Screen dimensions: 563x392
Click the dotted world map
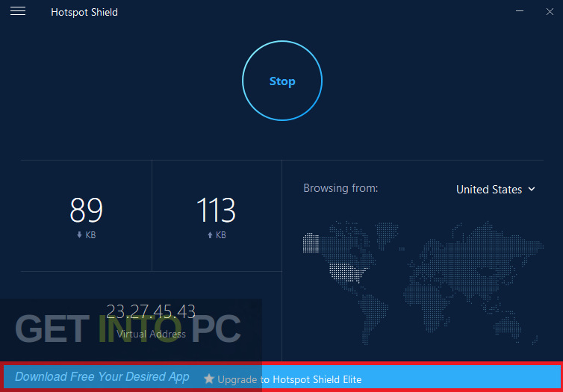coord(423,284)
